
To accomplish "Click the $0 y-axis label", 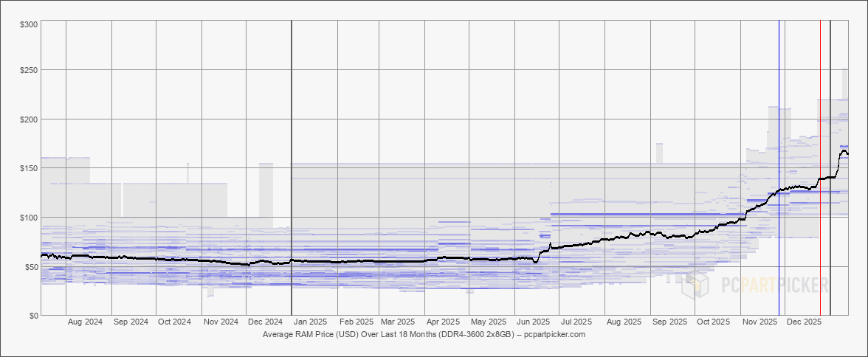I will [34, 315].
